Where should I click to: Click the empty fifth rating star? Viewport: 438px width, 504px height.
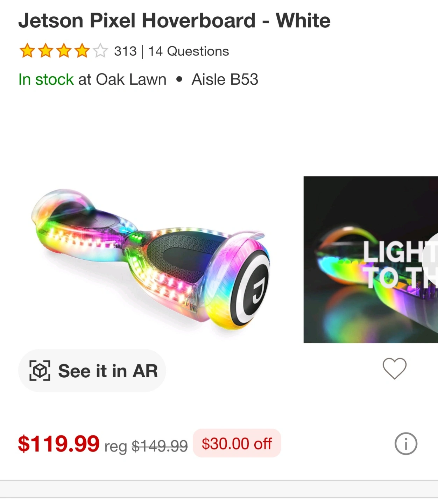100,51
